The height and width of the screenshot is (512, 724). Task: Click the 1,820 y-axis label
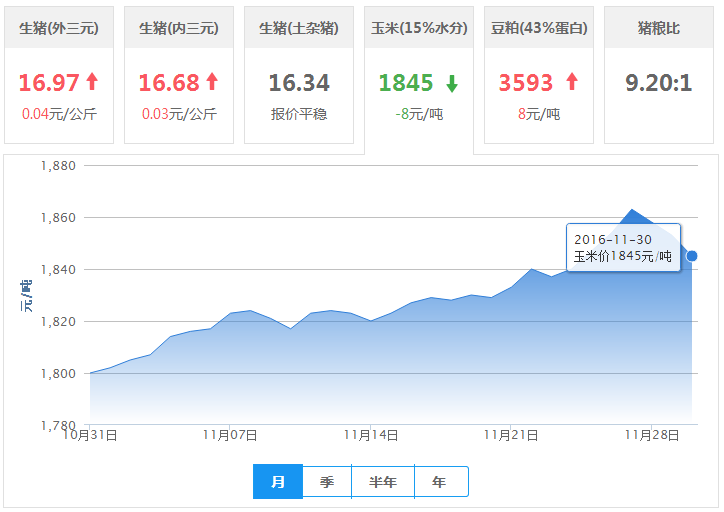click(x=58, y=321)
